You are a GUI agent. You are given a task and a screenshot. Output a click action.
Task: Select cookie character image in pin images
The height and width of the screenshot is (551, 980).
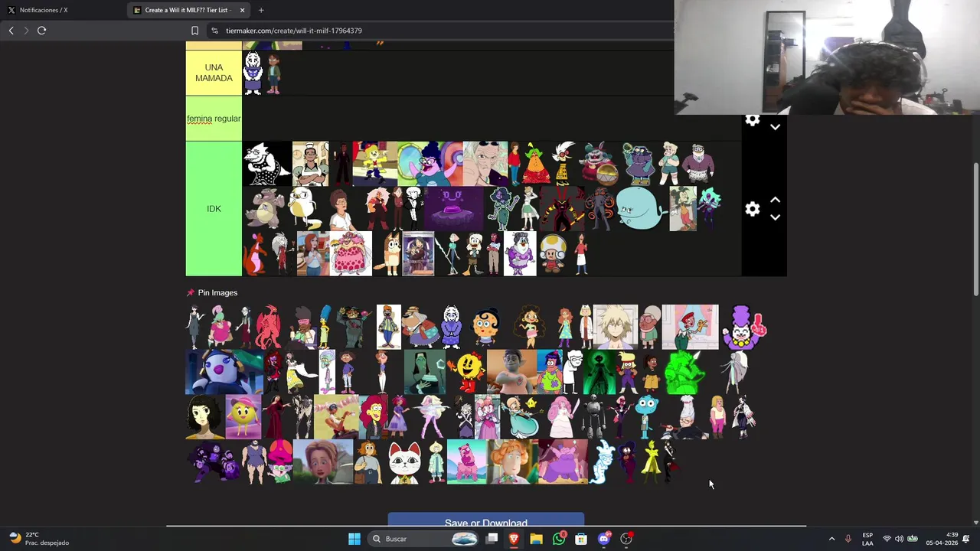(x=485, y=327)
